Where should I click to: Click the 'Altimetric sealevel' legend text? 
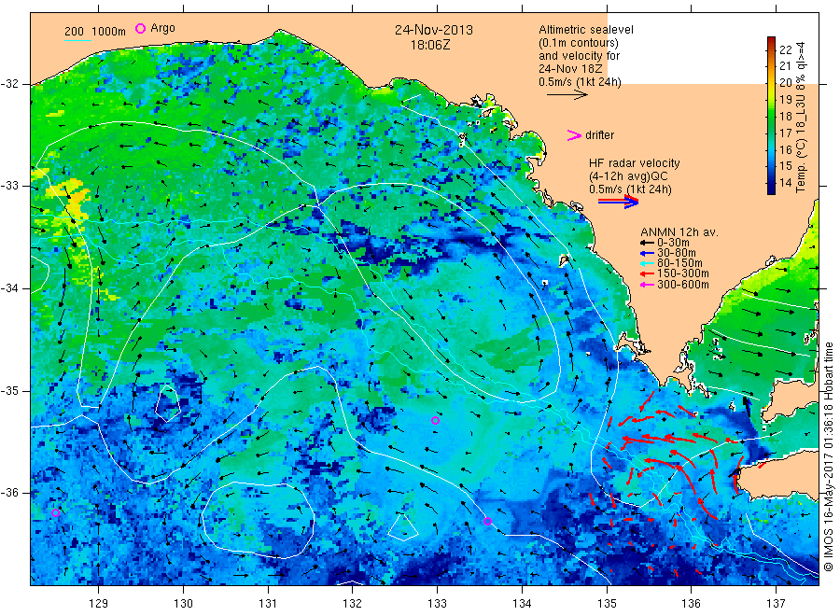[586, 30]
